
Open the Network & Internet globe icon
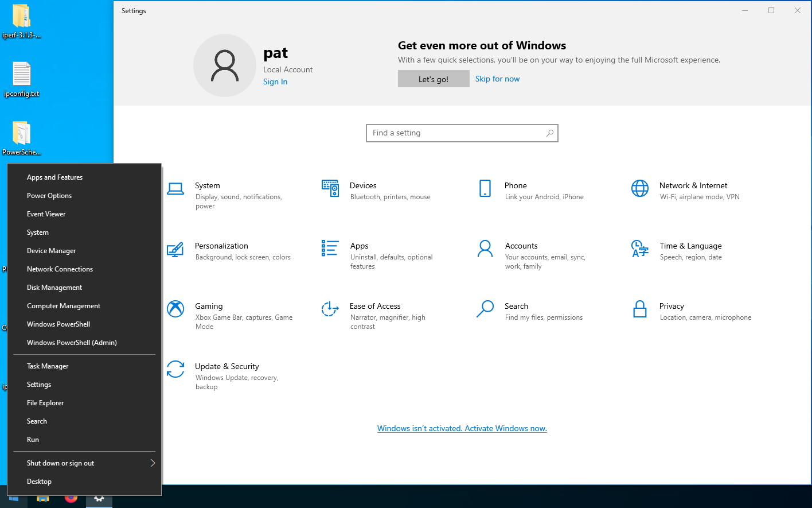[x=640, y=188]
